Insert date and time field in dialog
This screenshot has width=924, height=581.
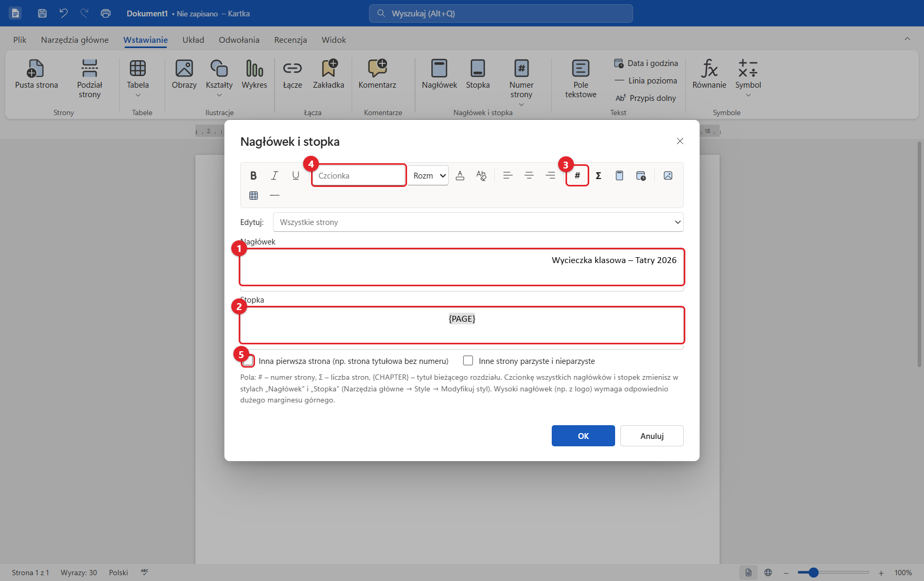coord(641,176)
